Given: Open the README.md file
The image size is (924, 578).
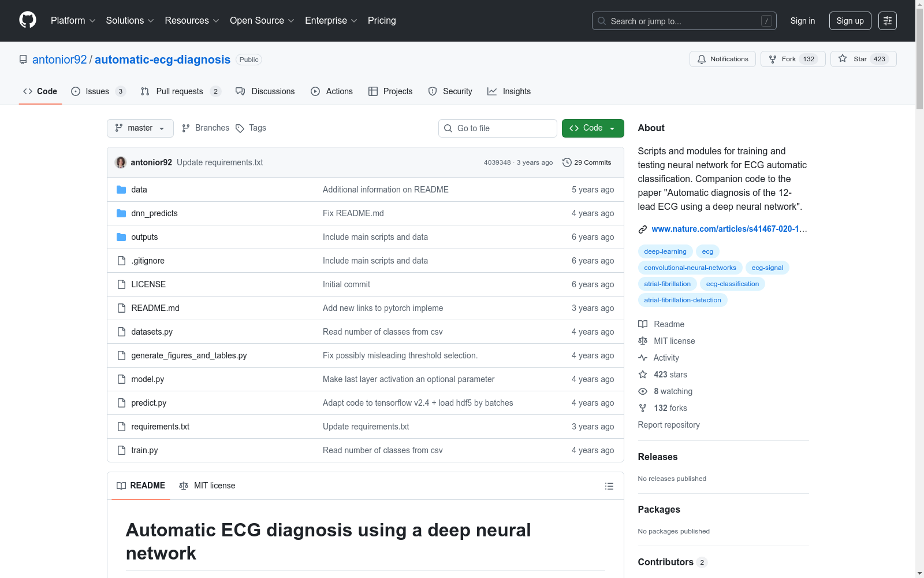Looking at the screenshot, I should [155, 308].
